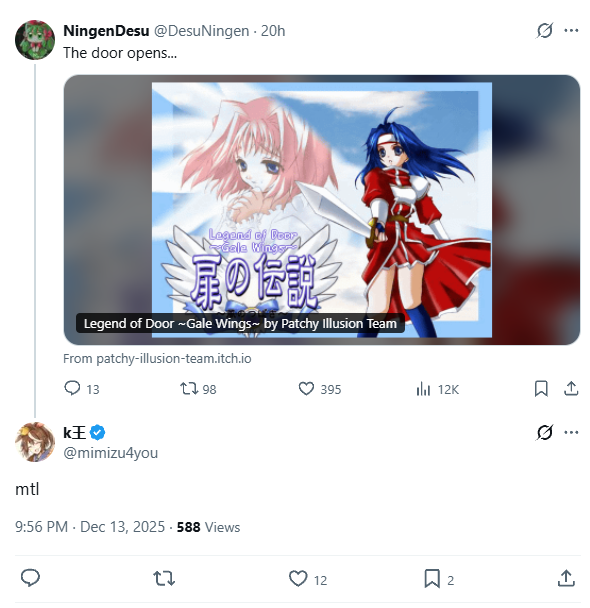
Task: Reply to NingenDesu's post with 13 replies
Action: point(81,389)
